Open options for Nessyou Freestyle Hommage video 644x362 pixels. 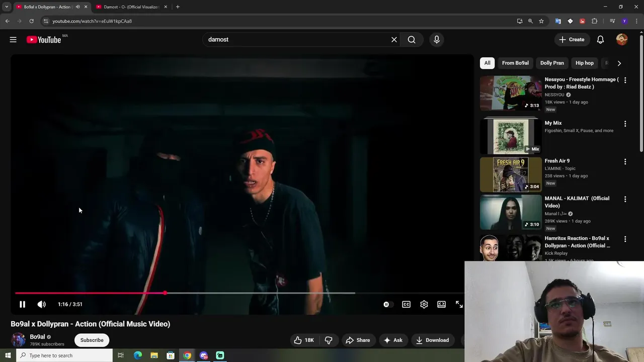625,80
